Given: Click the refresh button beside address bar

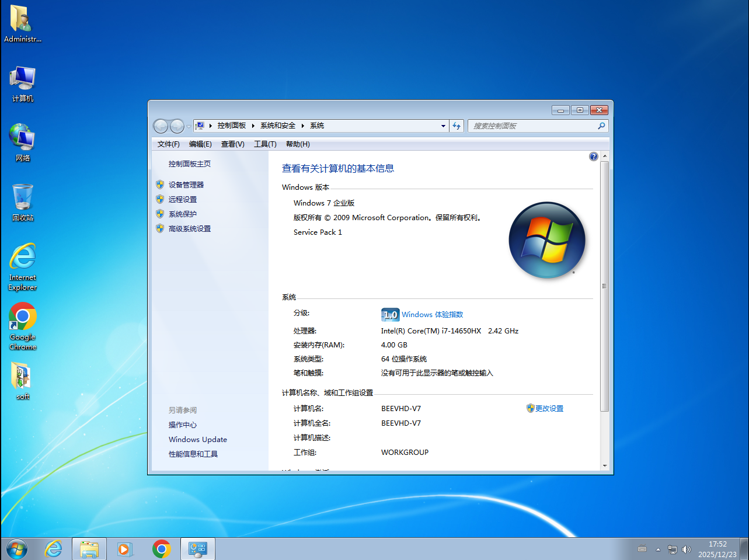Looking at the screenshot, I should click(x=457, y=126).
